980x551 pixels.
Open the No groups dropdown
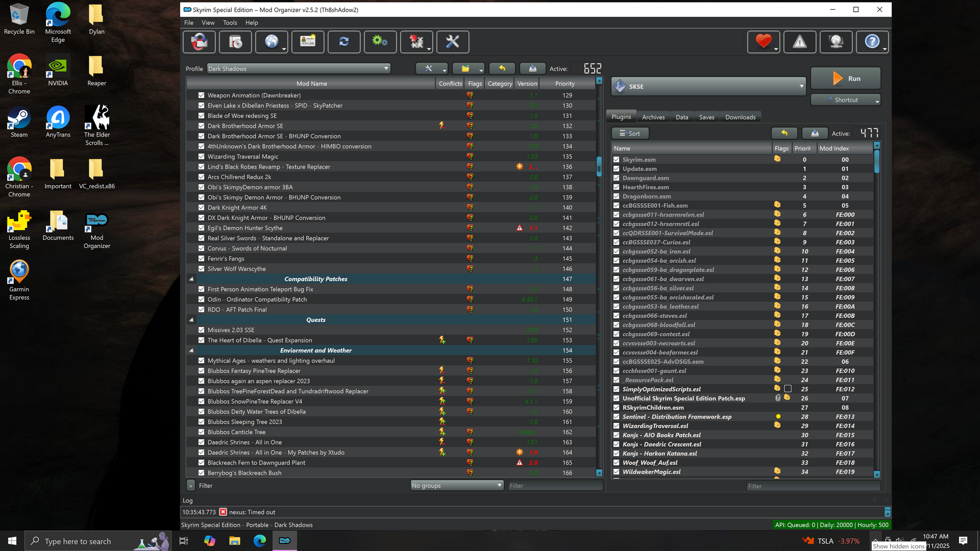point(457,485)
